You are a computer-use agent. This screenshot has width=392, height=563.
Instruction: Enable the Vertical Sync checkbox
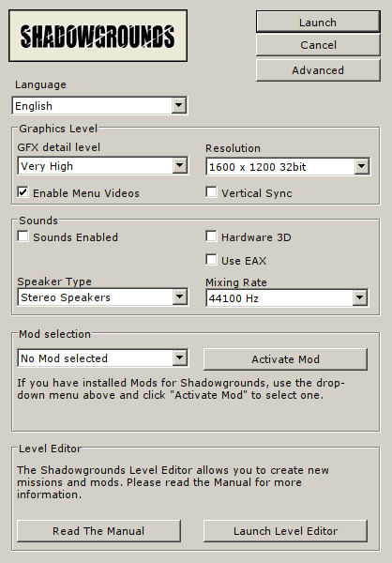click(211, 192)
